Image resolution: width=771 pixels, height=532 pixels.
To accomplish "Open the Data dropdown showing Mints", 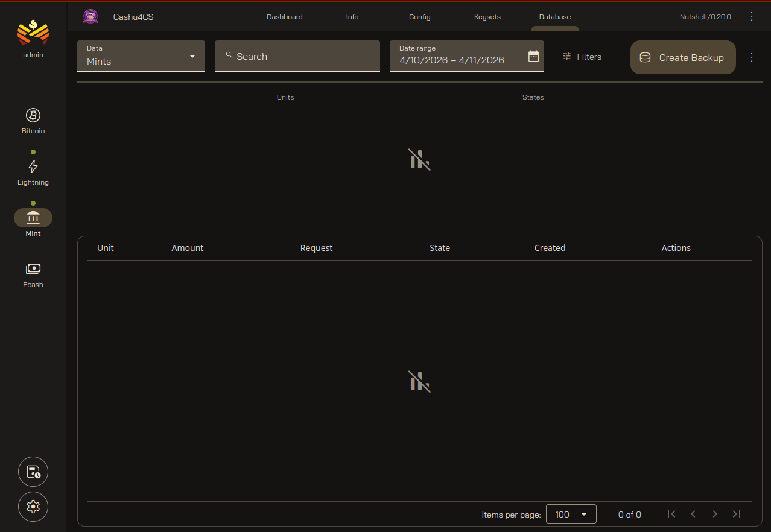I will [x=141, y=56].
